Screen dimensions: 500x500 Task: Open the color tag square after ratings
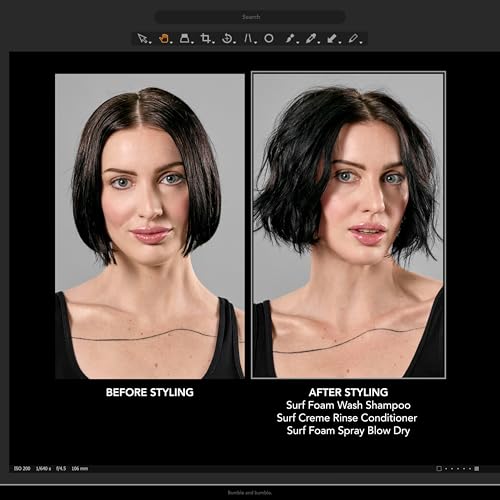477,469
